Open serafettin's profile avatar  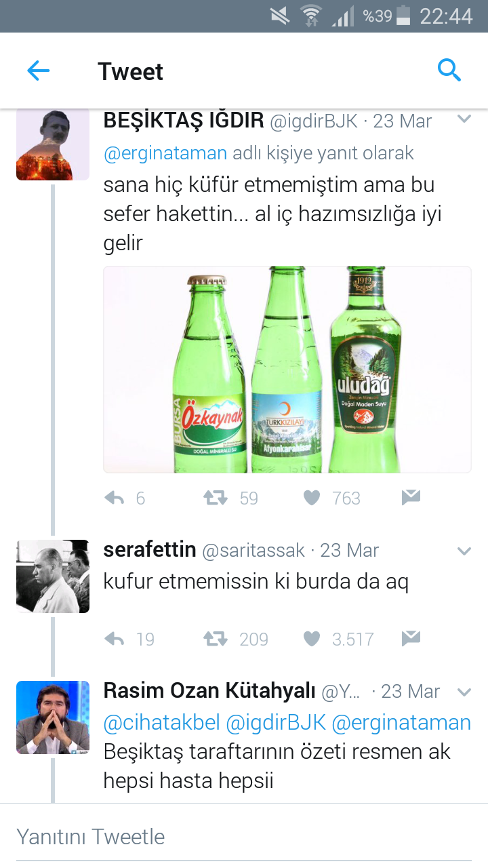click(x=53, y=576)
